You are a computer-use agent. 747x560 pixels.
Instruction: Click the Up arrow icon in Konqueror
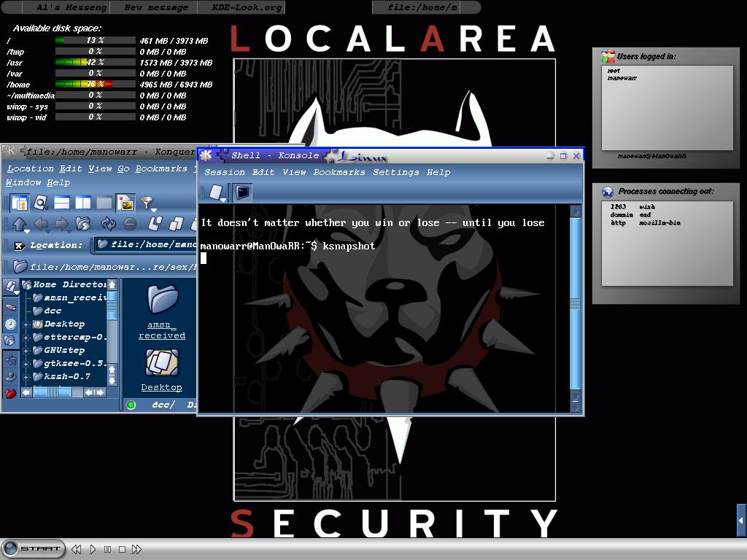pos(20,225)
